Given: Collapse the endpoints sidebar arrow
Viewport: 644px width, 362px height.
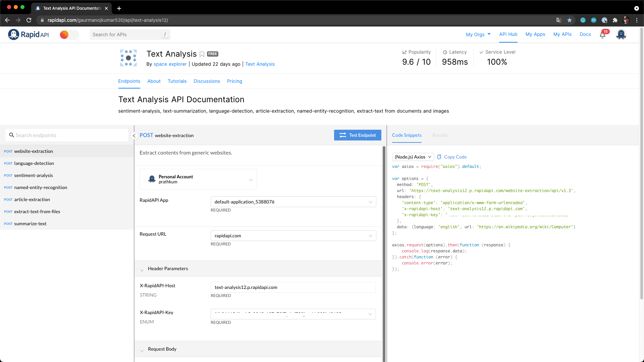Looking at the screenshot, I should 134,136.
